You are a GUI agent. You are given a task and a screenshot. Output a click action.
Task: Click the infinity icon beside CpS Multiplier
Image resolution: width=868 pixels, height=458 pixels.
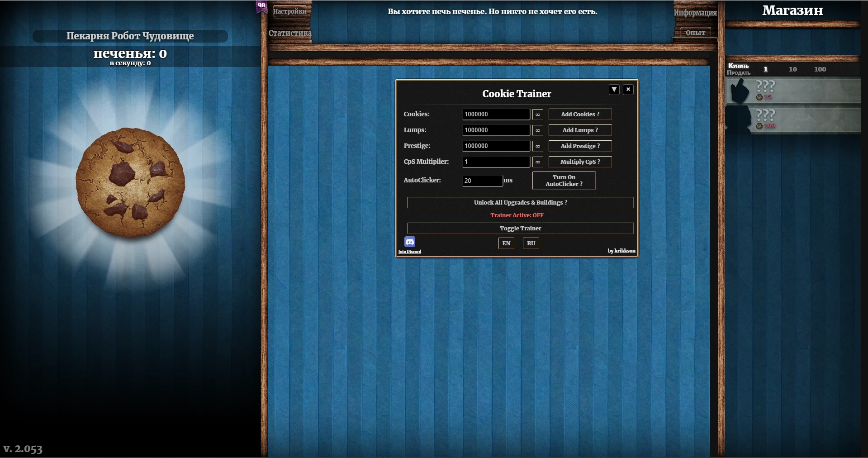pos(537,162)
